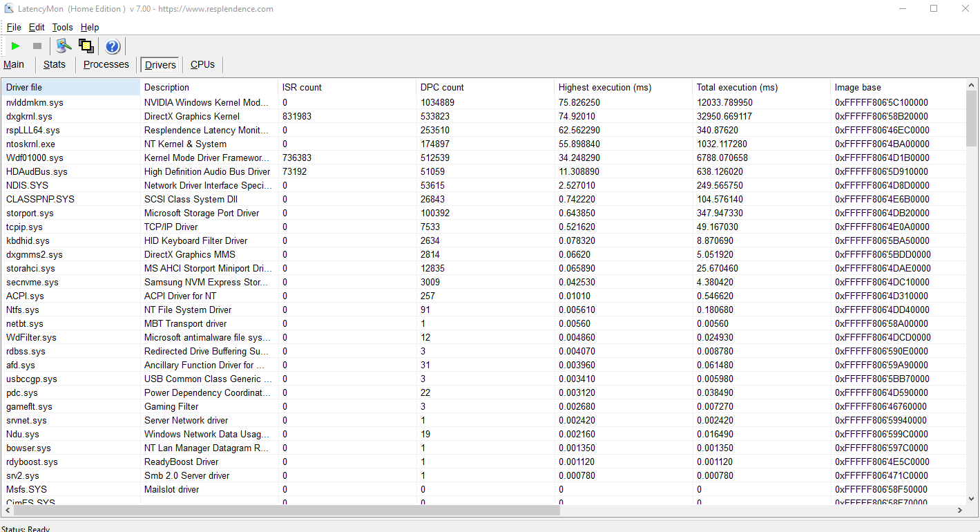Open the File menu

[x=14, y=28]
